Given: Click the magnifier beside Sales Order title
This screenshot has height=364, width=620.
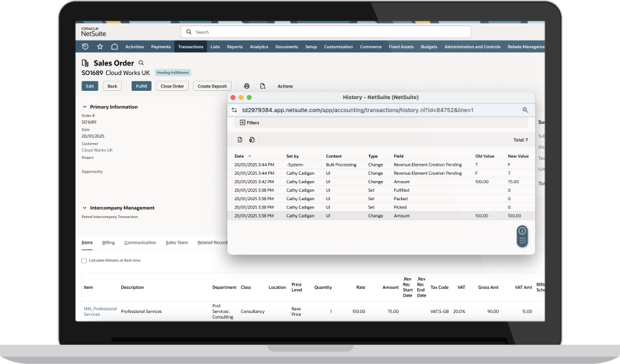Looking at the screenshot, I should pos(141,63).
